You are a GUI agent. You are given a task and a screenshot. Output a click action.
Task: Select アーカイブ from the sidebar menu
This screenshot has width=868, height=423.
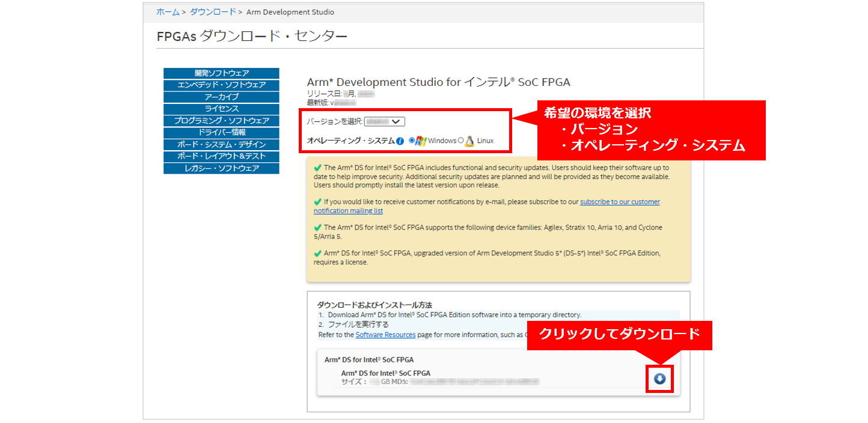pyautogui.click(x=221, y=97)
